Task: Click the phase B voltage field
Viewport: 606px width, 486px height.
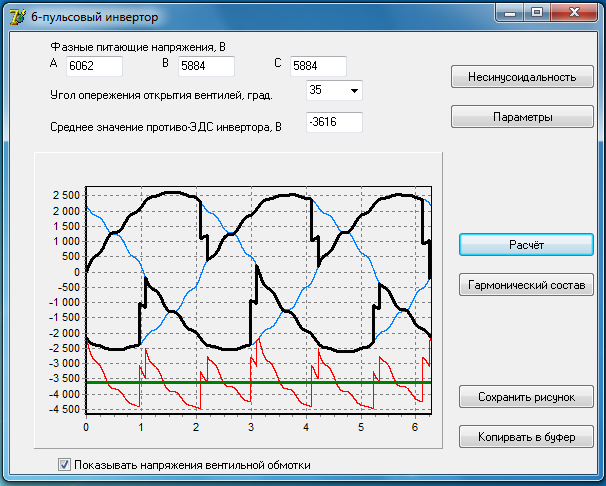Action: (206, 66)
